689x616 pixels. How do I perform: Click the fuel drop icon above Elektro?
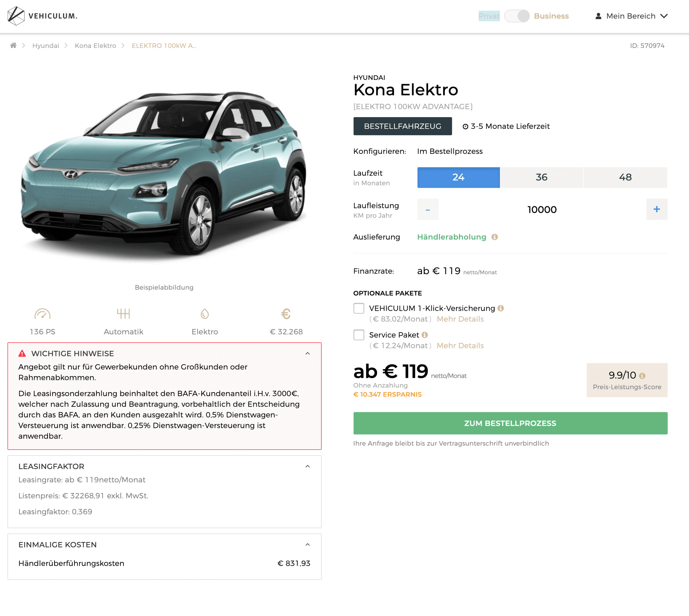pyautogui.click(x=205, y=314)
